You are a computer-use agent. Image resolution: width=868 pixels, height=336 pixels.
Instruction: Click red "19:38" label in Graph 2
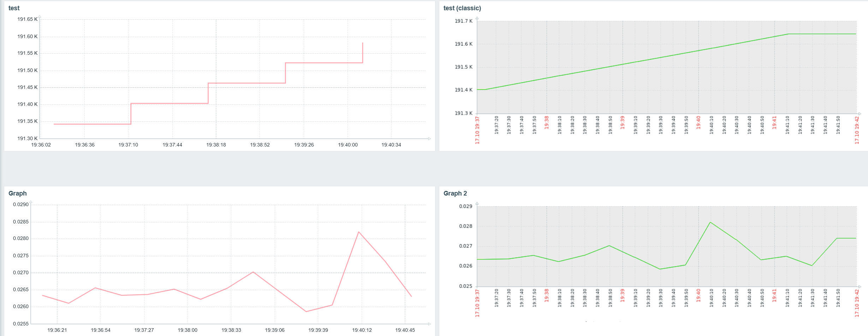[547, 295]
